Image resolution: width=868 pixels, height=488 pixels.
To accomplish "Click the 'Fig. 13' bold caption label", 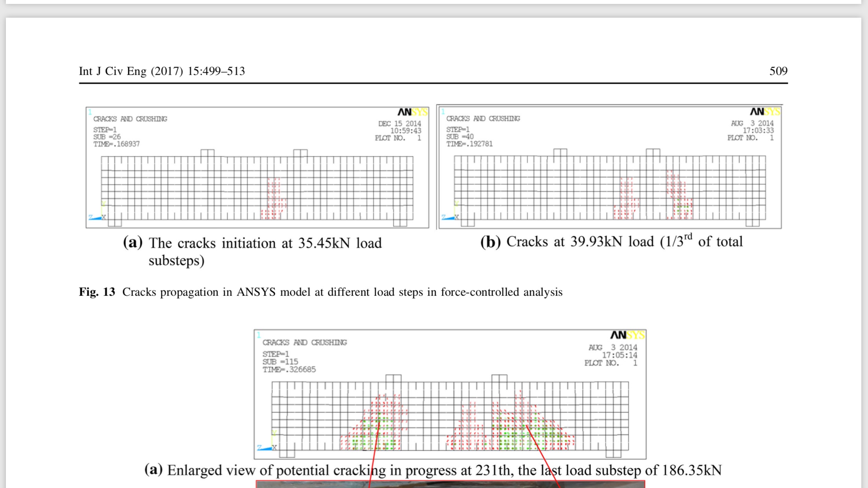I will point(97,292).
